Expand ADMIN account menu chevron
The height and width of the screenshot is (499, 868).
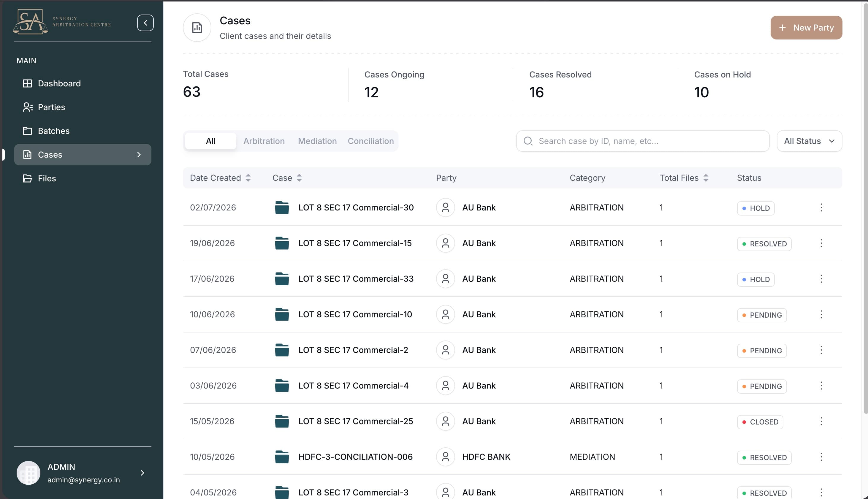point(142,473)
